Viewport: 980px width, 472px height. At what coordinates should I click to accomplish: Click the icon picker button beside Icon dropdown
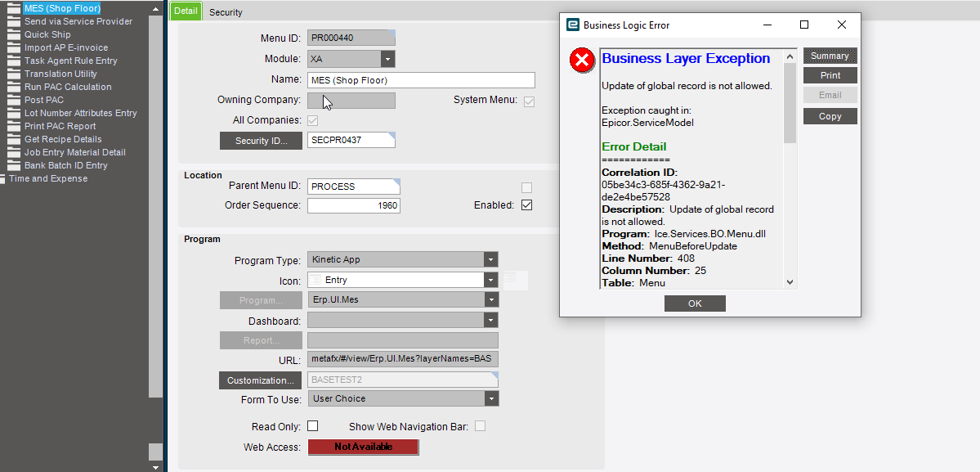pyautogui.click(x=516, y=280)
